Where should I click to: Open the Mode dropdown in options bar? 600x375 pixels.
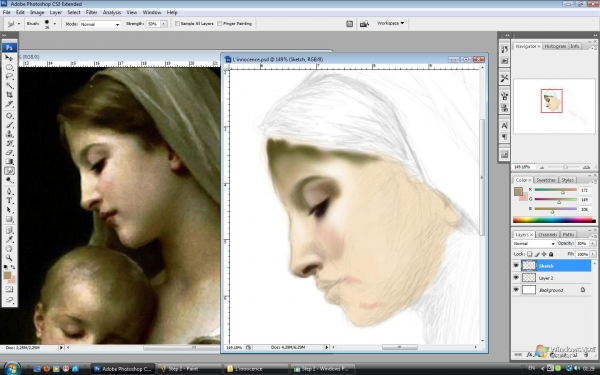(100, 24)
